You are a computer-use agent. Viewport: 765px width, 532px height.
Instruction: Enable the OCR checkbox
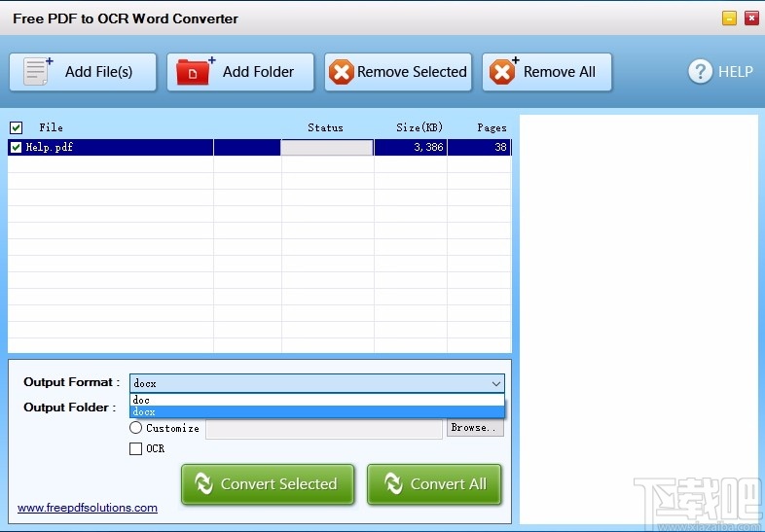coord(135,448)
